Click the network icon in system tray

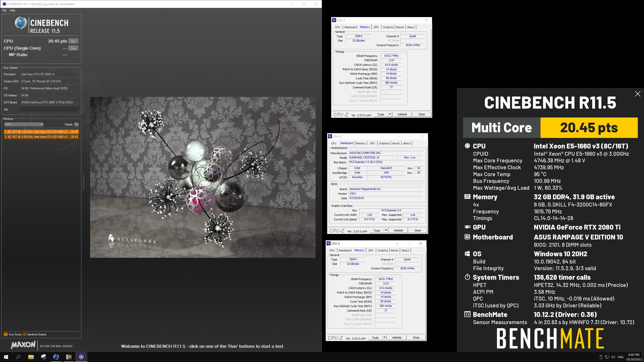pyautogui.click(x=607, y=357)
